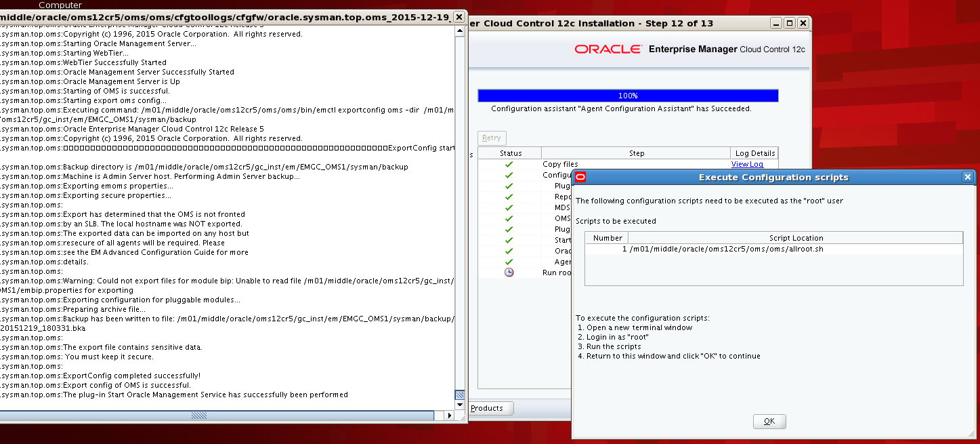Click the 100% installation progress bar

pyautogui.click(x=628, y=96)
